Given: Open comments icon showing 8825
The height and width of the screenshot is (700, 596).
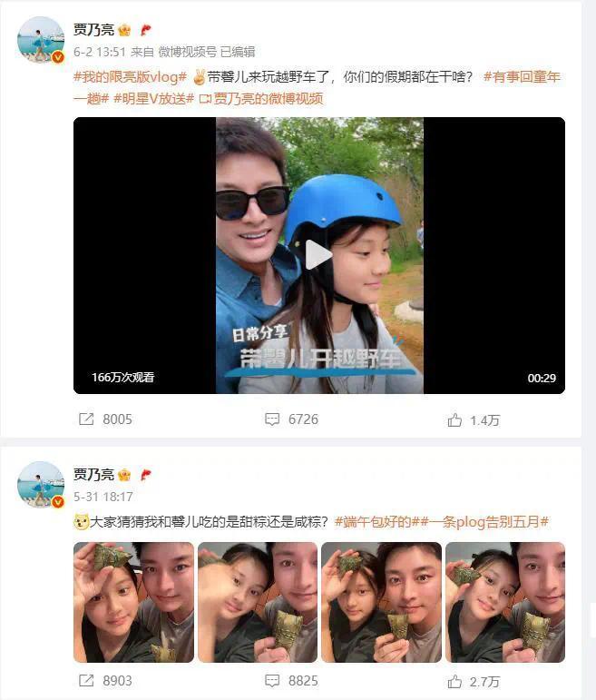Looking at the screenshot, I should point(272,681).
